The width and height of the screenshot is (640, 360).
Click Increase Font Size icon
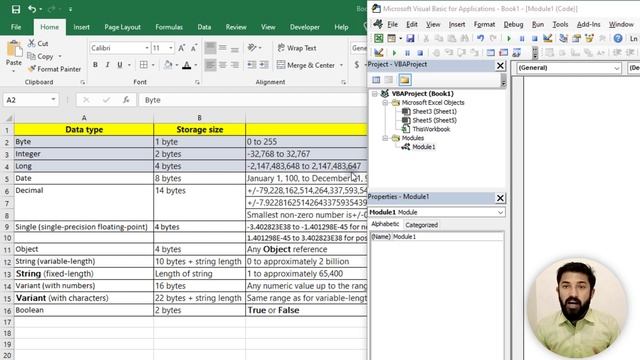(x=182, y=48)
